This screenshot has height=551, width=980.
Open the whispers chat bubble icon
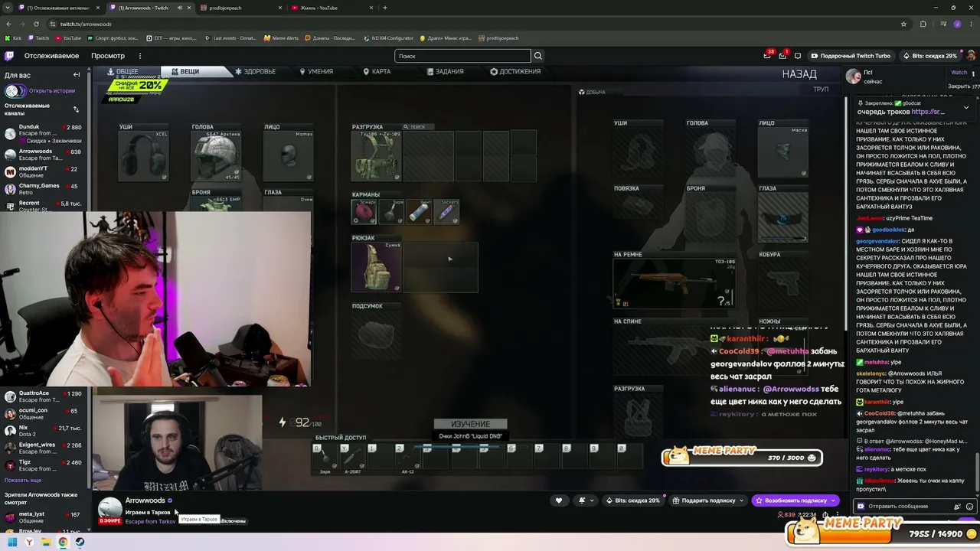click(x=798, y=56)
